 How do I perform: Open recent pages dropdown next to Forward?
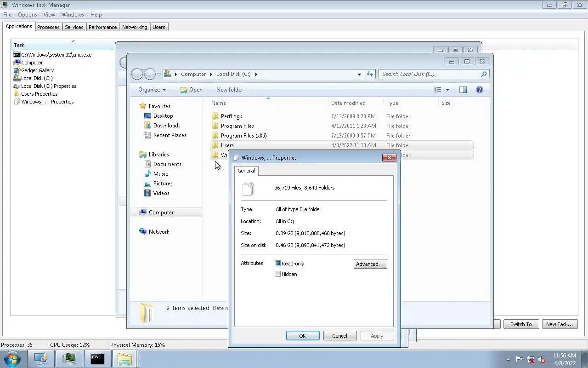159,74
